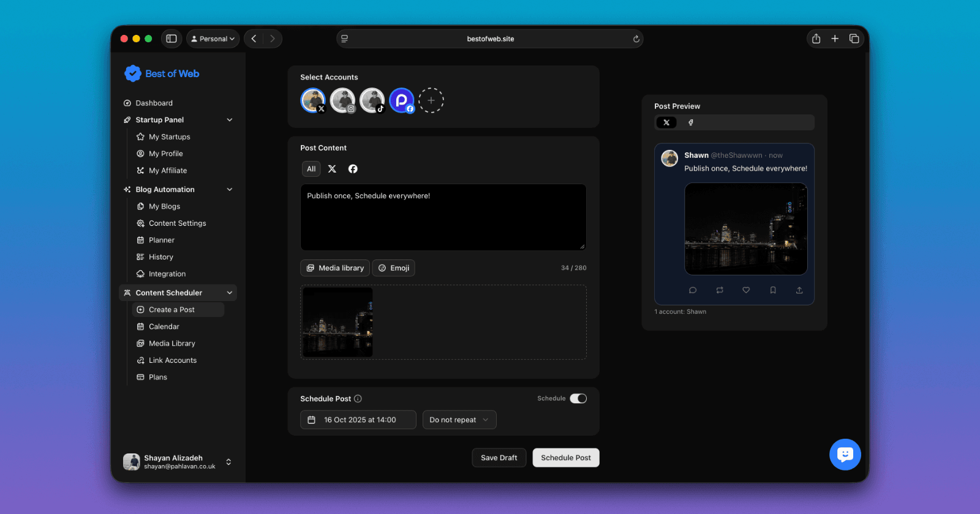This screenshot has height=514, width=980.
Task: Open the Emoji picker
Action: click(393, 268)
